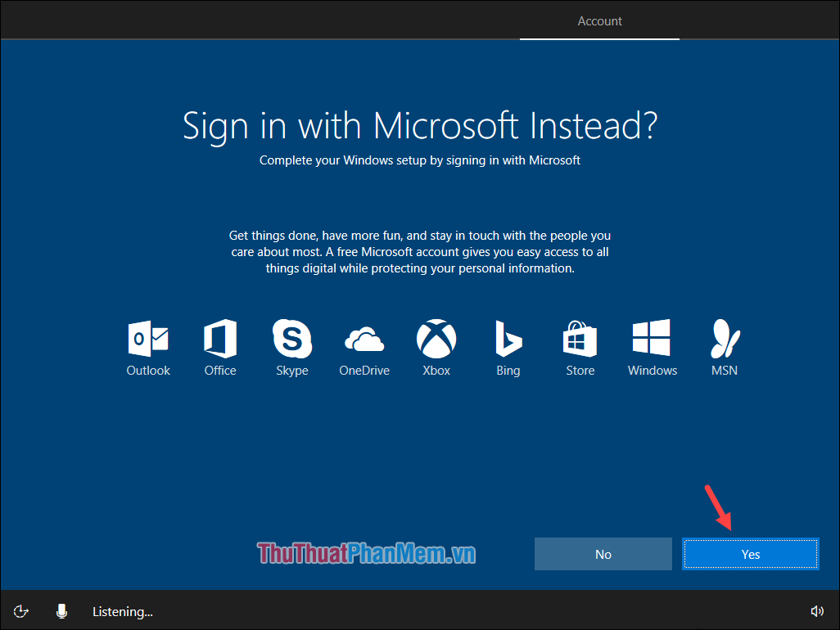Click the Store shopping bag icon
Image resolution: width=840 pixels, height=630 pixels.
tap(580, 337)
